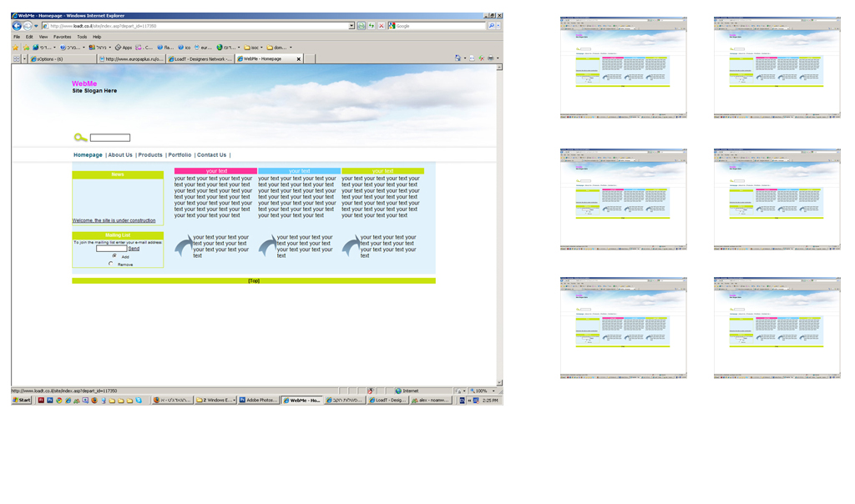Click the Skype quick launch icon
This screenshot has width=855, height=504.
pos(139,400)
